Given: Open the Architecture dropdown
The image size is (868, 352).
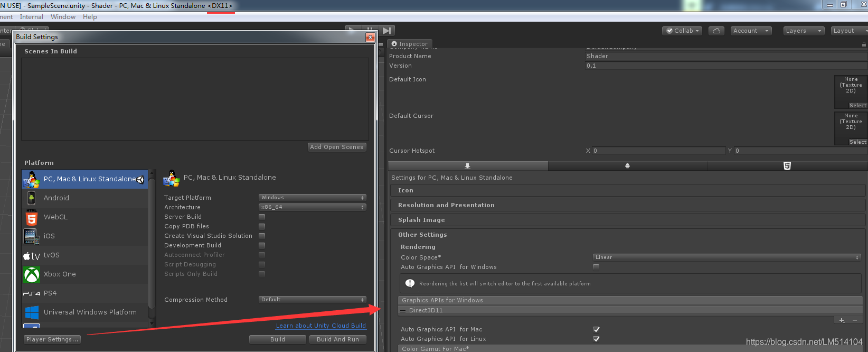Looking at the screenshot, I should pyautogui.click(x=313, y=207).
